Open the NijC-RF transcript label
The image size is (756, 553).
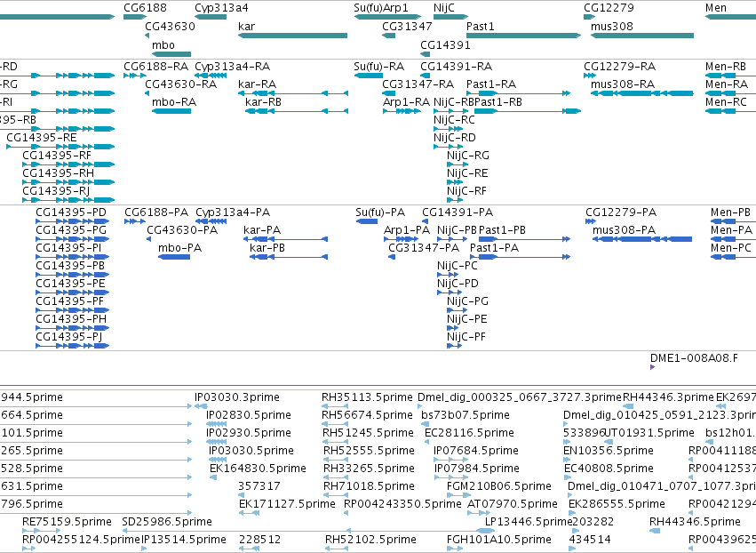pos(466,190)
